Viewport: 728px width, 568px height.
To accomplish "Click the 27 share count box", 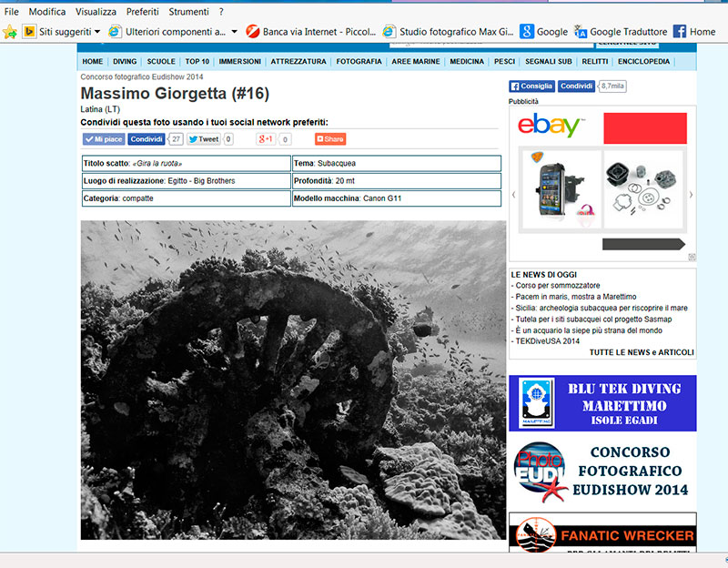I will [176, 139].
